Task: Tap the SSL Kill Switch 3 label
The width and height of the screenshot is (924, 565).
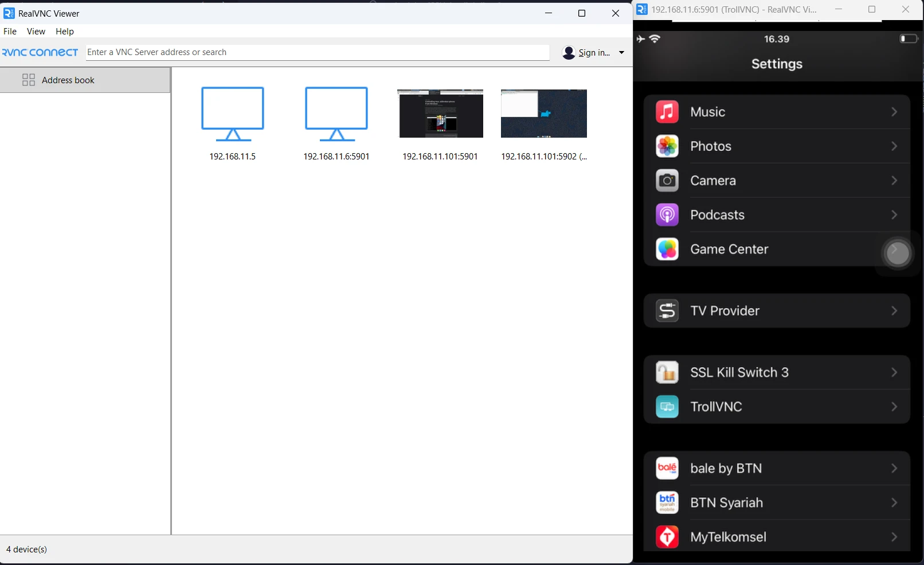Action: point(739,372)
